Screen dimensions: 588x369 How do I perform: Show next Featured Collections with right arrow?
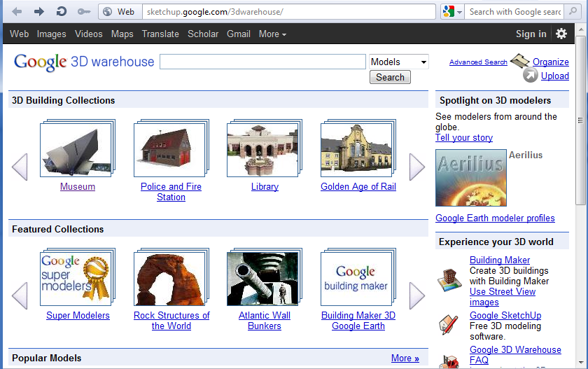tap(416, 295)
